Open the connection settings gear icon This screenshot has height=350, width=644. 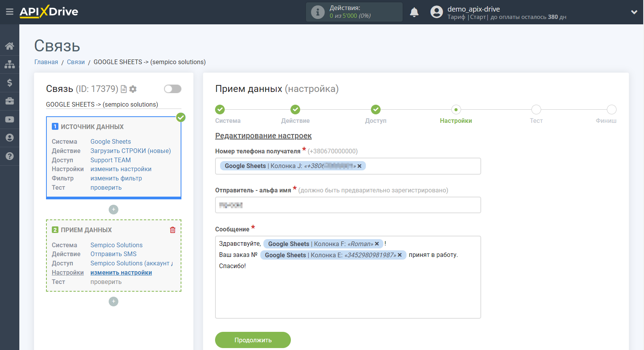click(133, 89)
